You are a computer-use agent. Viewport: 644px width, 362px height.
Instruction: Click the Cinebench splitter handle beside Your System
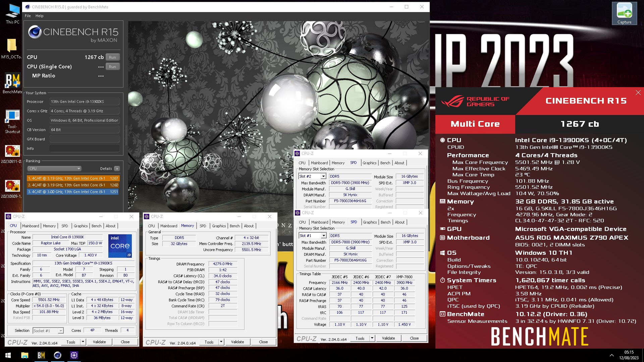(126, 135)
